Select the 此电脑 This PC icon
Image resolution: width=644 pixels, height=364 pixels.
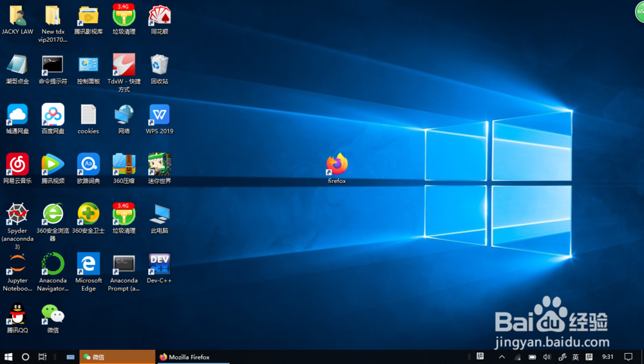(159, 214)
